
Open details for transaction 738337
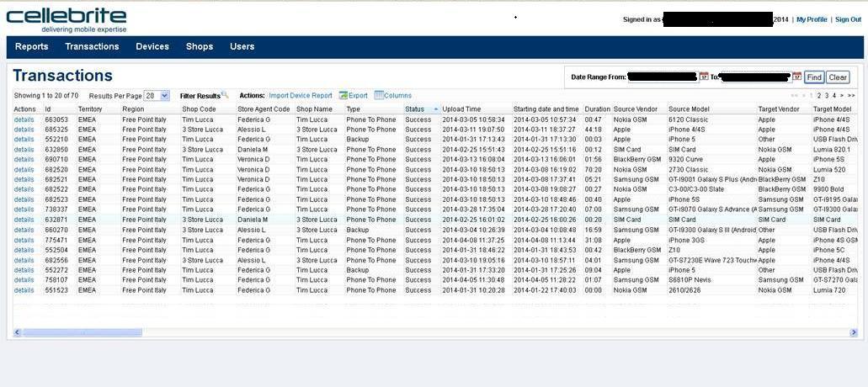24,209
